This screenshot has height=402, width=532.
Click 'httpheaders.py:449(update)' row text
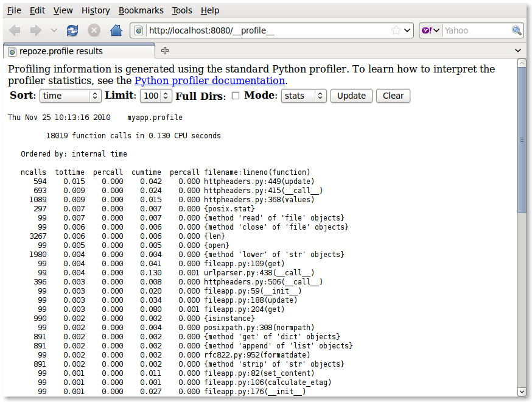point(259,182)
